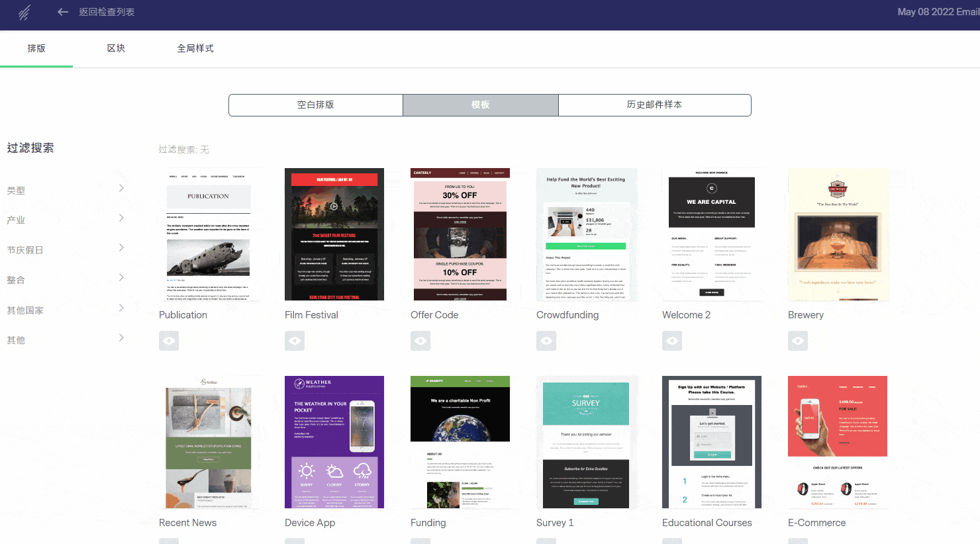The width and height of the screenshot is (980, 544).
Task: Choose the E-Commerce template thumbnail
Action: (838, 442)
